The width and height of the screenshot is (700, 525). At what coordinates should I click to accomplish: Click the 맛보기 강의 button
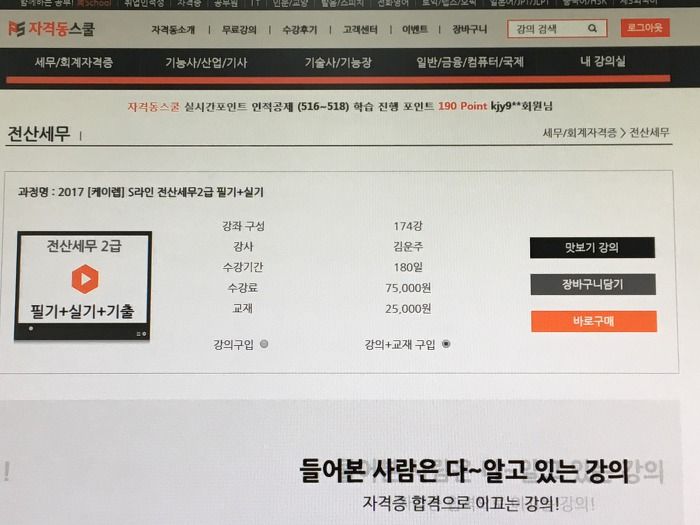tap(592, 248)
